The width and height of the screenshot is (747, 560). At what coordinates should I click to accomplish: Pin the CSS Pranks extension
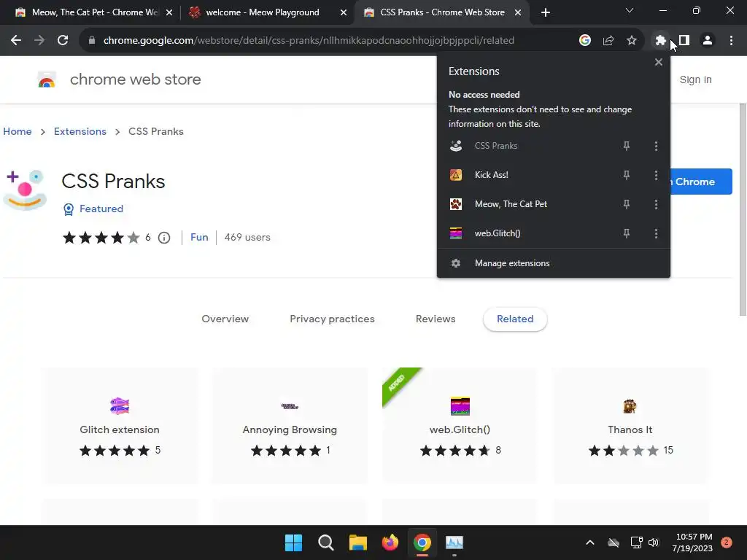click(627, 146)
